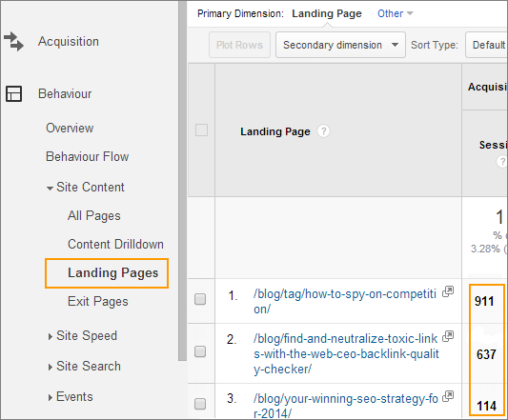This screenshot has height=420, width=508.
Task: Check row 1 how-to-spy-on-competition checkbox
Action: [200, 299]
